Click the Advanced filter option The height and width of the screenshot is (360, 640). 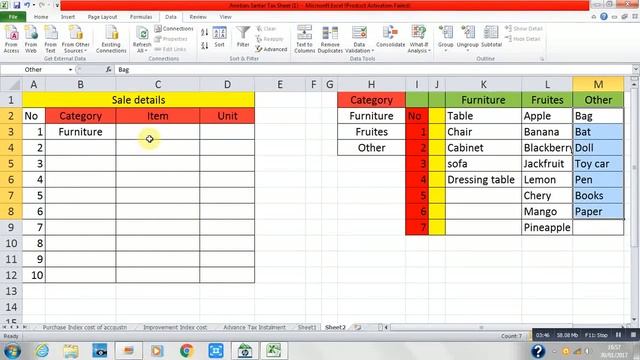coord(271,49)
